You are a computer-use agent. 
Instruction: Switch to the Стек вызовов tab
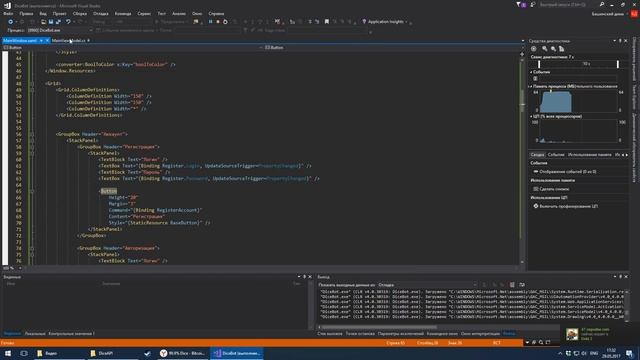click(x=330, y=333)
